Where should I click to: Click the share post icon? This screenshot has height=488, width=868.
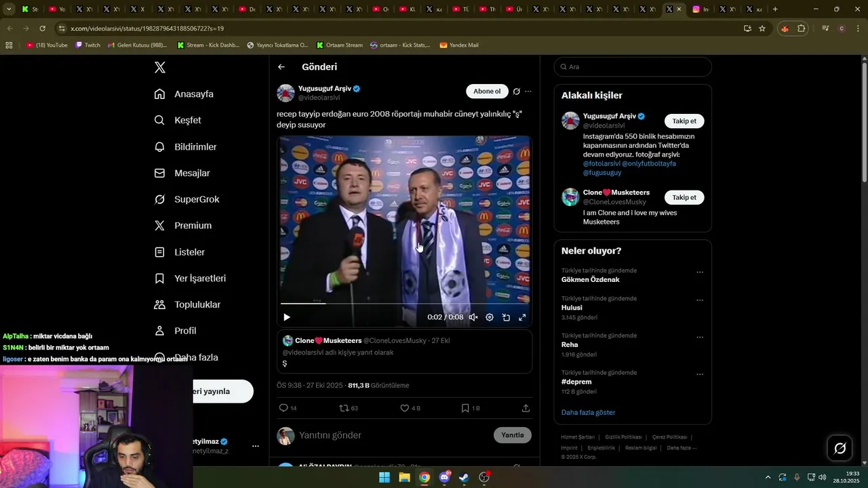[526, 408]
